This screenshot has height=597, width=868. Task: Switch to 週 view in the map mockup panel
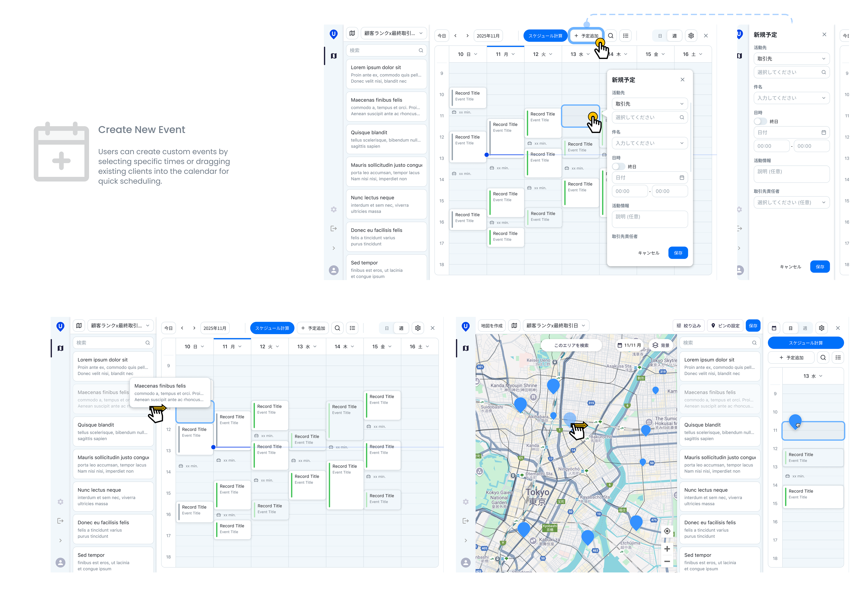click(x=804, y=328)
